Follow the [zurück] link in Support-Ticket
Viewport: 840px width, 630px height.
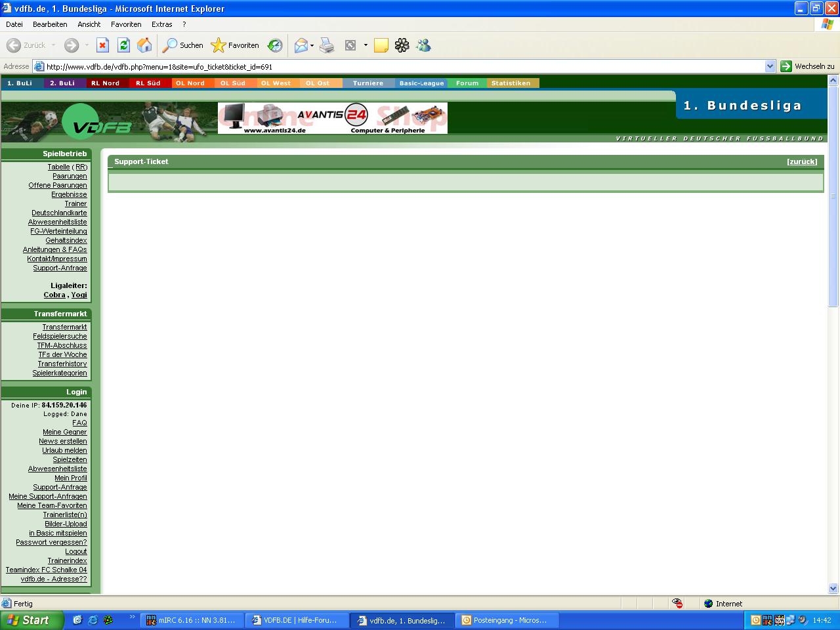[x=802, y=161]
